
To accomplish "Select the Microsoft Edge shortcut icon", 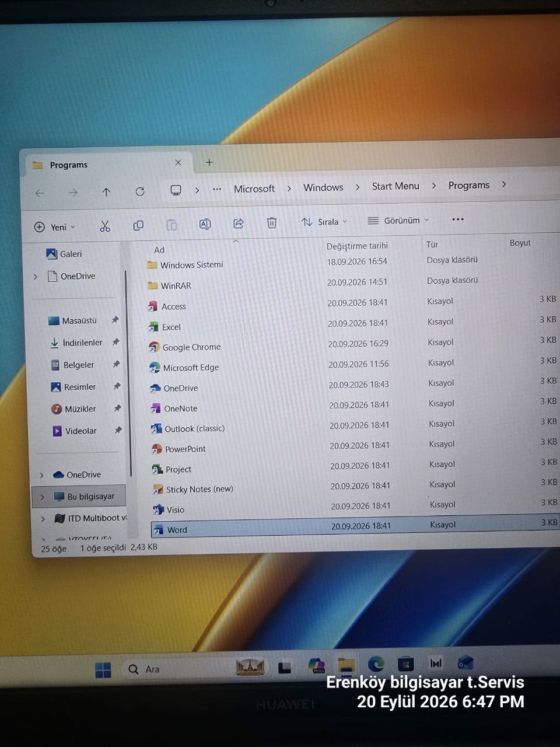I will 155,368.
